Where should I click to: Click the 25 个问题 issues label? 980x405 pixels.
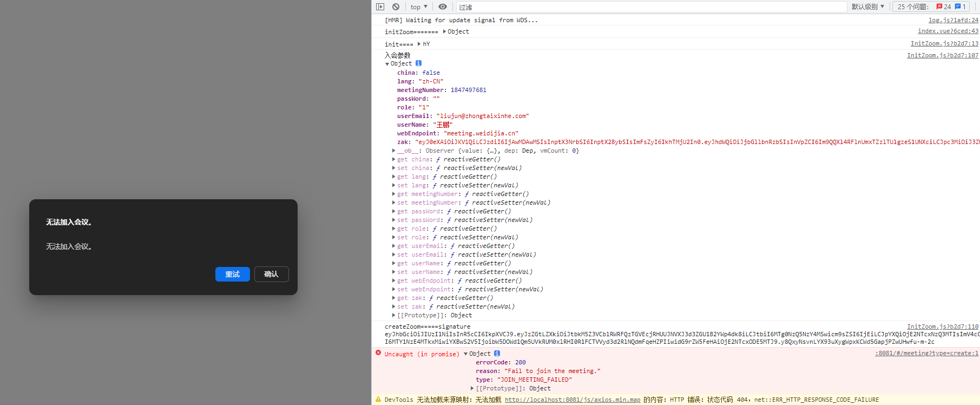913,7
